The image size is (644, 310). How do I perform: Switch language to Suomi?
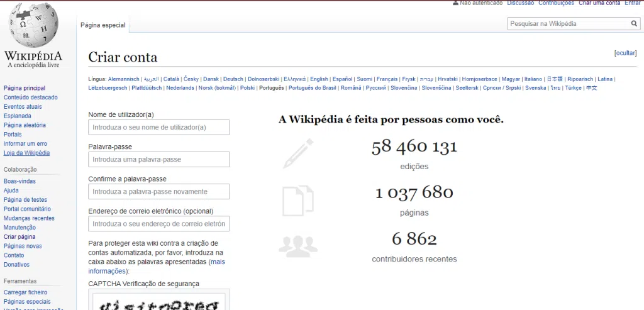[365, 79]
